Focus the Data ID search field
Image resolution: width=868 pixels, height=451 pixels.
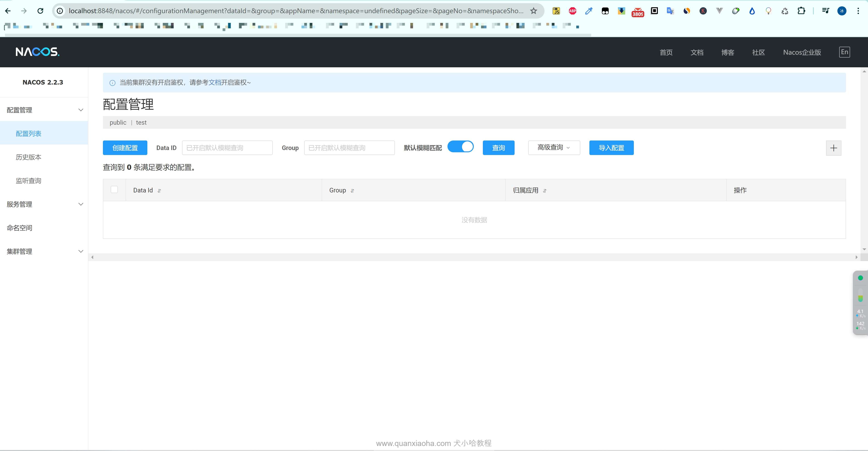click(x=227, y=148)
